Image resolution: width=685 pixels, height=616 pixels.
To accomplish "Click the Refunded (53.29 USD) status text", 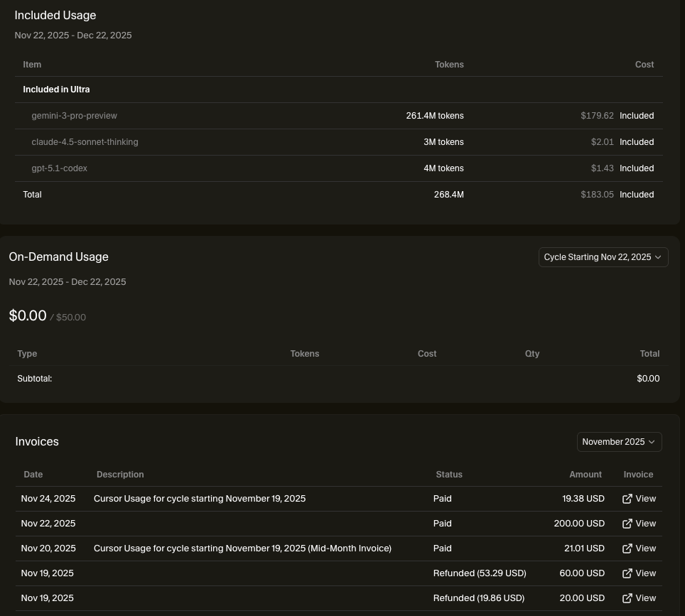I will [x=480, y=573].
